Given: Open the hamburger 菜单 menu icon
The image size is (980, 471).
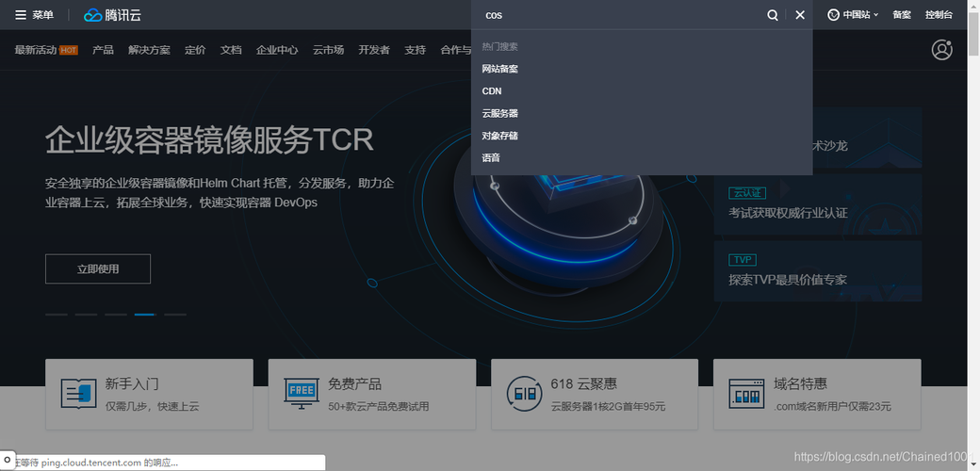Looking at the screenshot, I should [21, 15].
